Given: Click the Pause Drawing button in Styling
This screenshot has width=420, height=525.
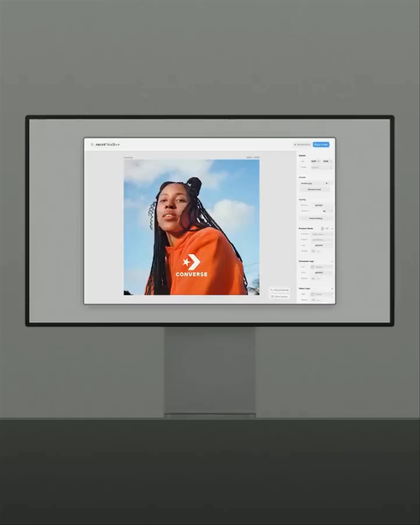Looking at the screenshot, I should point(316,219).
